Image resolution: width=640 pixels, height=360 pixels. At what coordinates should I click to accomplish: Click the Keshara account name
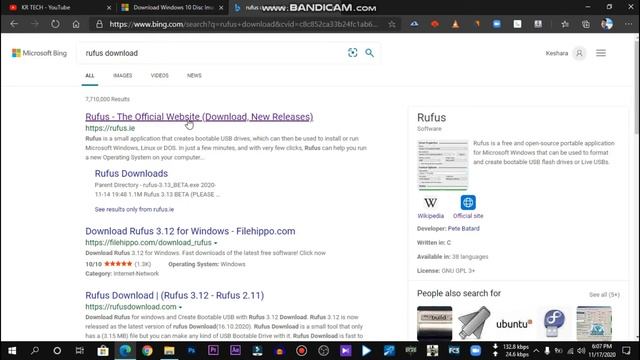[557, 53]
